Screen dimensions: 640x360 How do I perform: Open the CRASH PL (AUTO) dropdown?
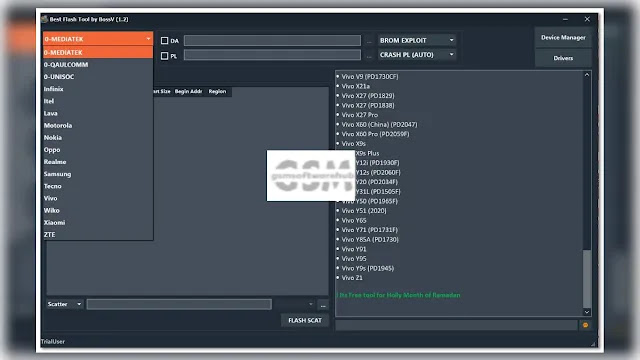[416, 55]
